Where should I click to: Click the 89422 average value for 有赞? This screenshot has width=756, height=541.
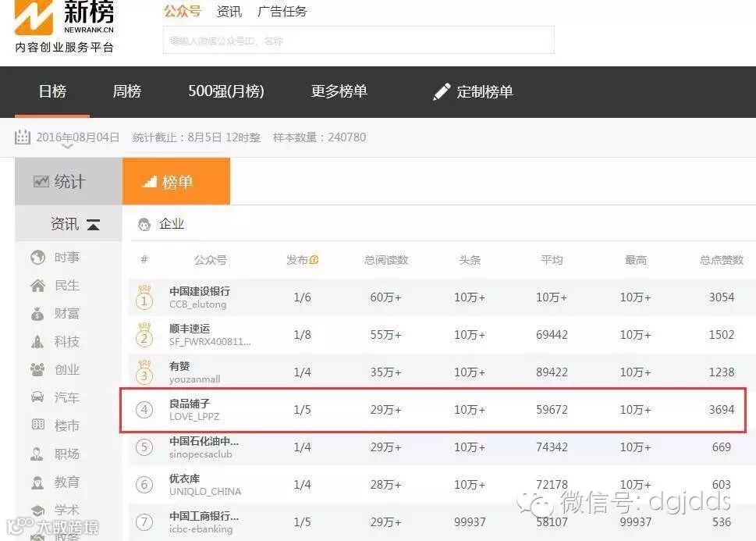pyautogui.click(x=552, y=372)
